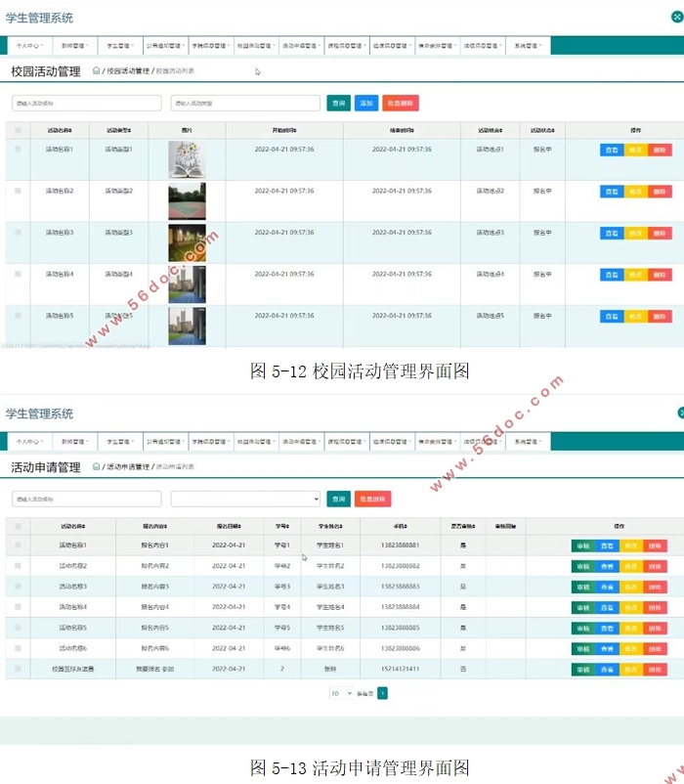Open 成绩信息管理 in upper navigation bar
684x784 pixels.
click(x=483, y=46)
